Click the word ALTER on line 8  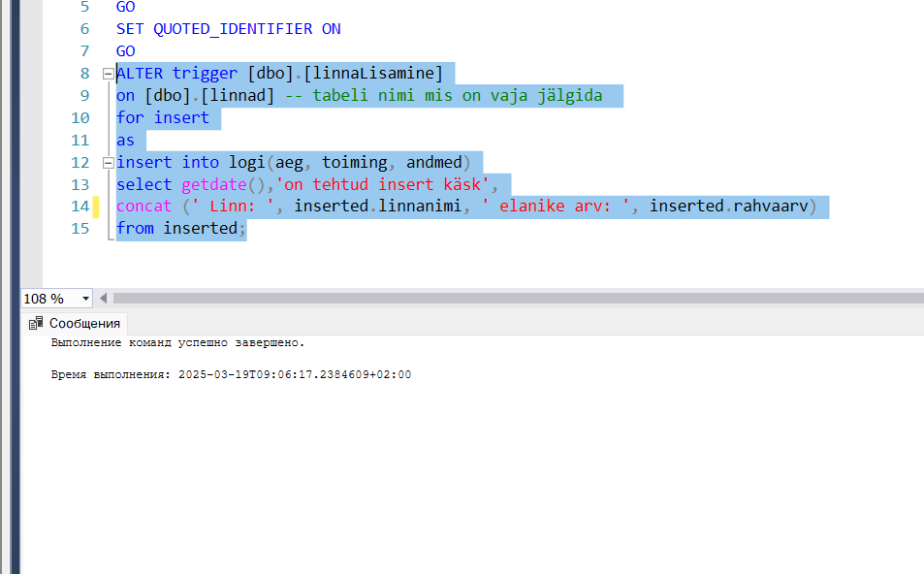coord(140,73)
